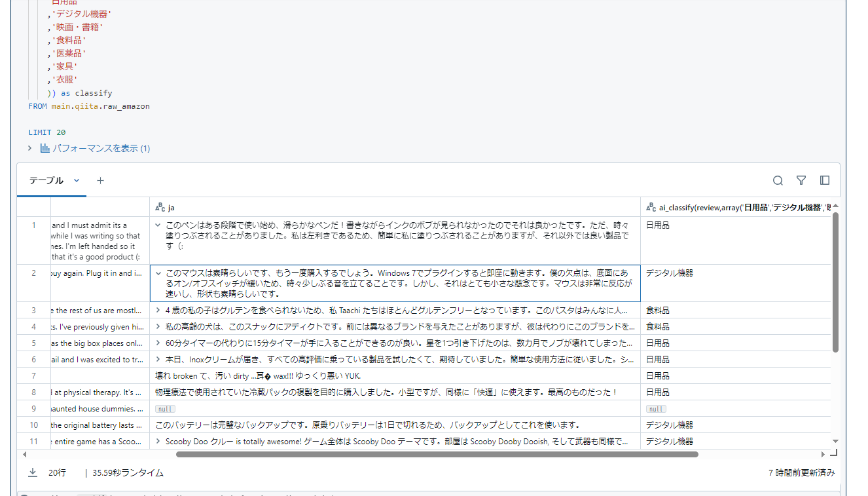Click ai_classify column type icon
The image size is (868, 496).
pyautogui.click(x=651, y=208)
